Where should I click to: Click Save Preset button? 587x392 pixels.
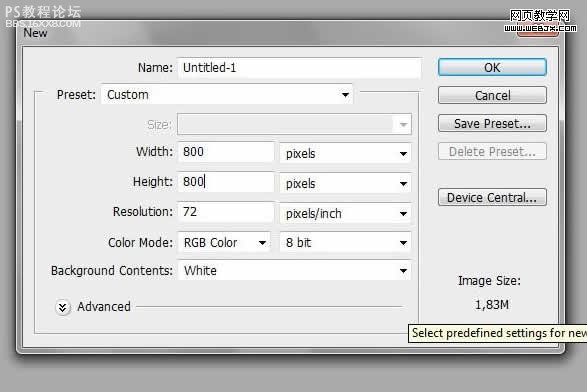tap(492, 124)
